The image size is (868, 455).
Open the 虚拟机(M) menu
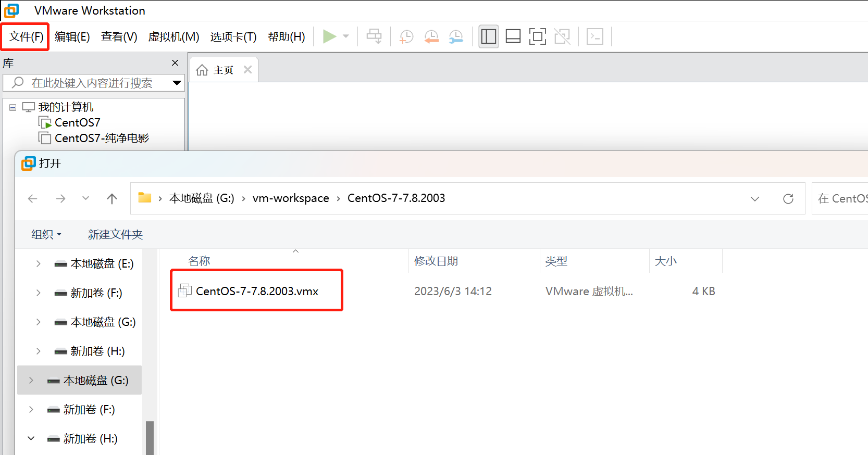pyautogui.click(x=173, y=37)
